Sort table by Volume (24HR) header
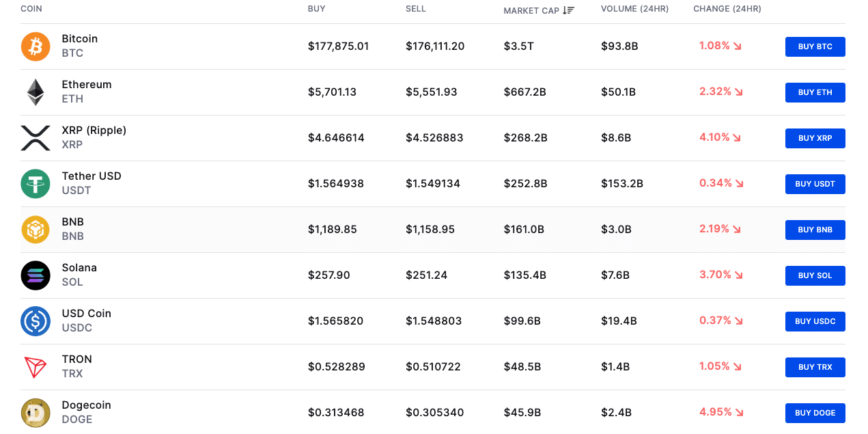 (x=634, y=9)
